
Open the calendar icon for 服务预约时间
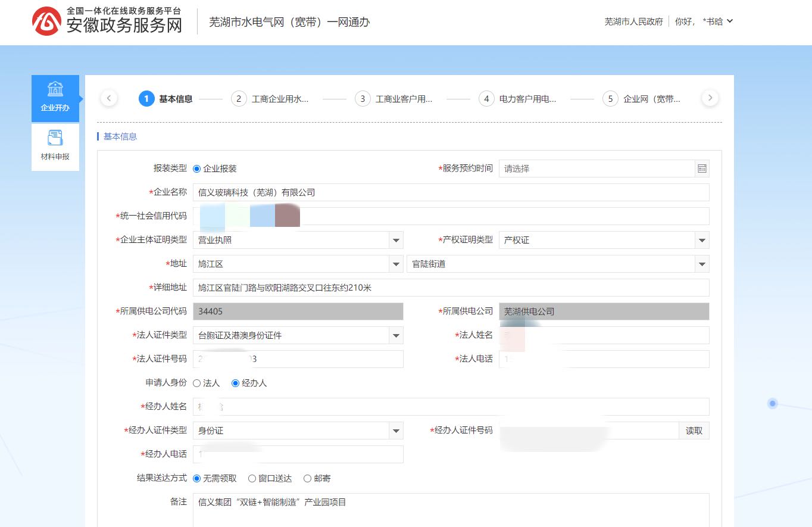[x=702, y=169]
